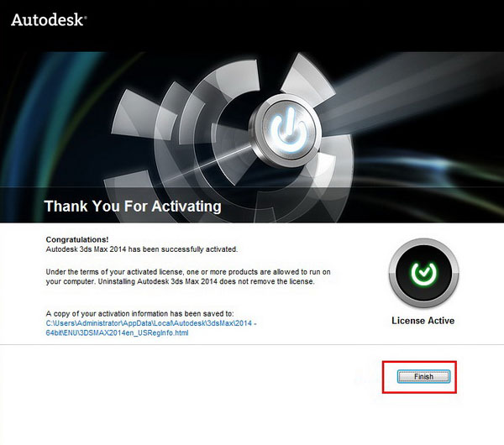Open the 3DSMAX2014en_USRegInfo.html link line
Viewport: 504px width, 445px height.
[x=117, y=332]
